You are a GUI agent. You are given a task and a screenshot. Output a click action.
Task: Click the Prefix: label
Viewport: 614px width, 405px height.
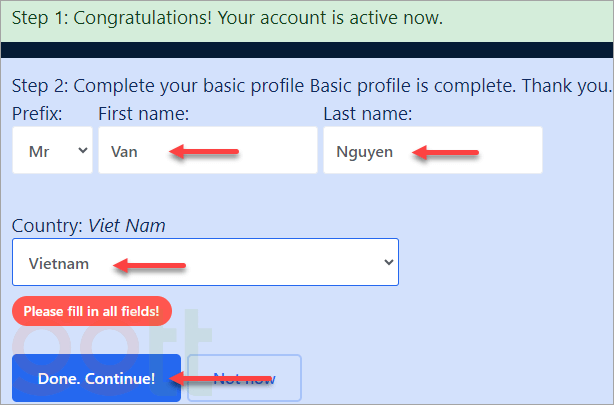point(37,114)
